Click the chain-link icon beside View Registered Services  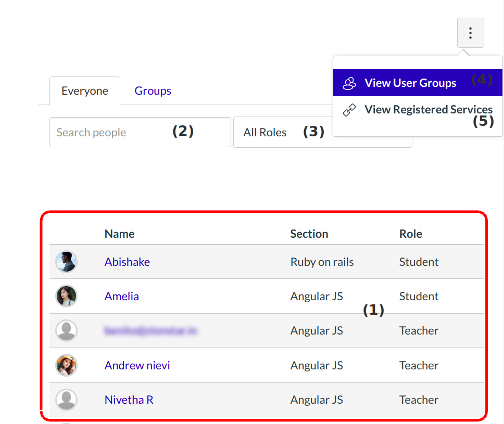tap(349, 110)
